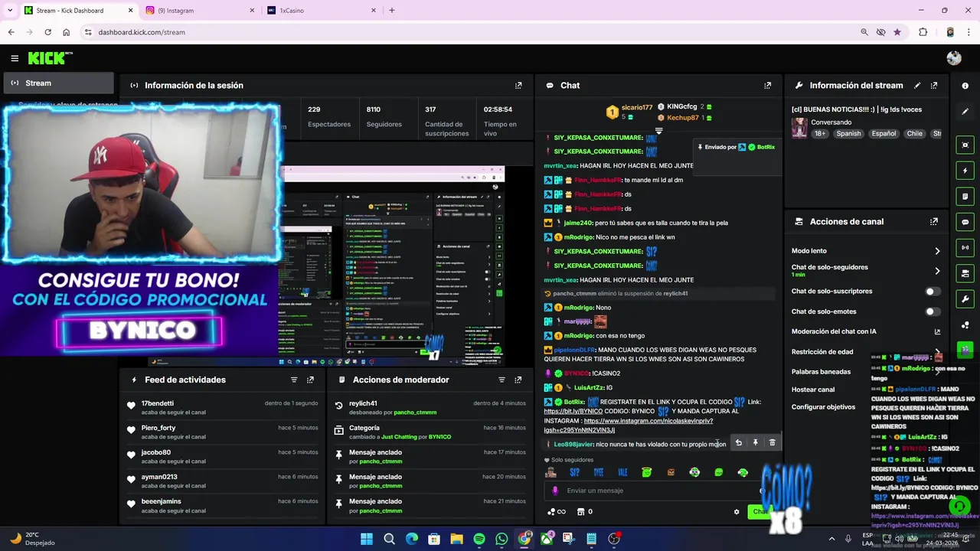This screenshot has width=980, height=551.
Task: Switch to the 1xCasino browser tab
Action: pyautogui.click(x=320, y=11)
